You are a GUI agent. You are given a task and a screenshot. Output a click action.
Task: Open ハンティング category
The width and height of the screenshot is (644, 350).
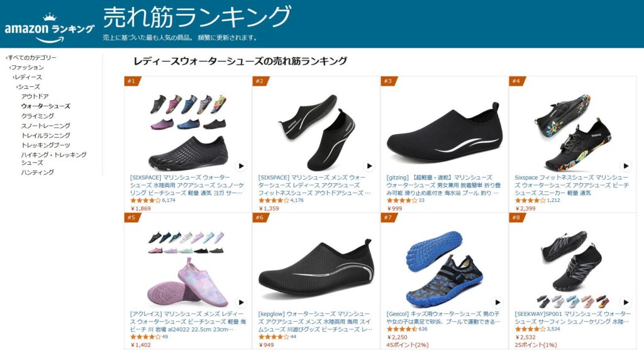pyautogui.click(x=37, y=172)
